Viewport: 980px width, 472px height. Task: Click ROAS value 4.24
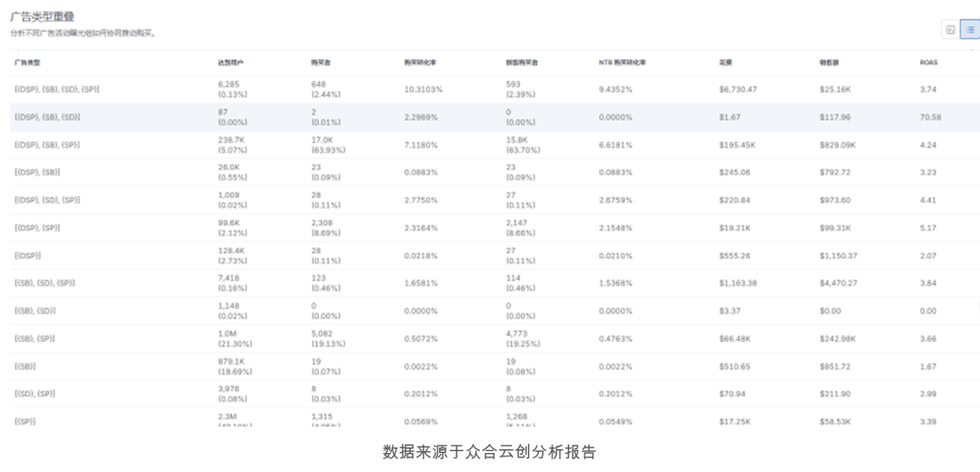[928, 144]
